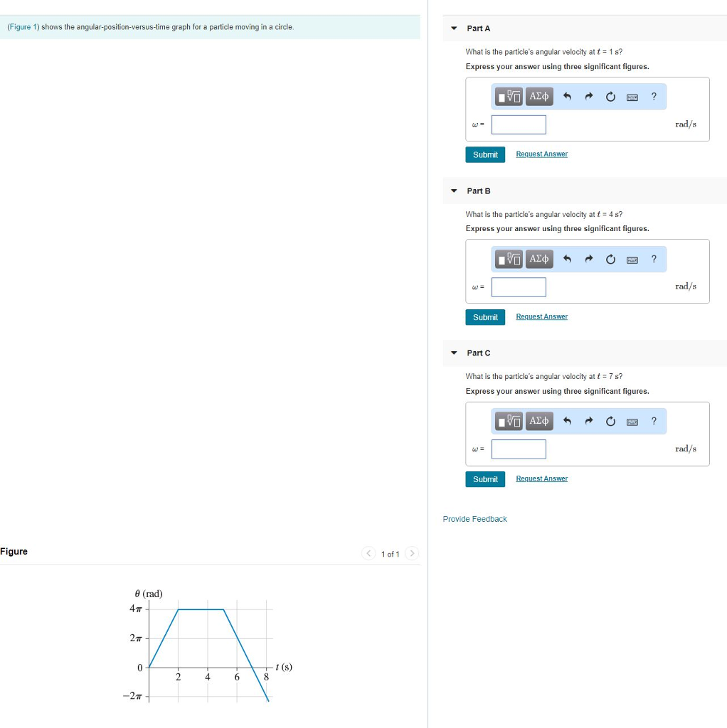Request Answer for Part B

[541, 316]
